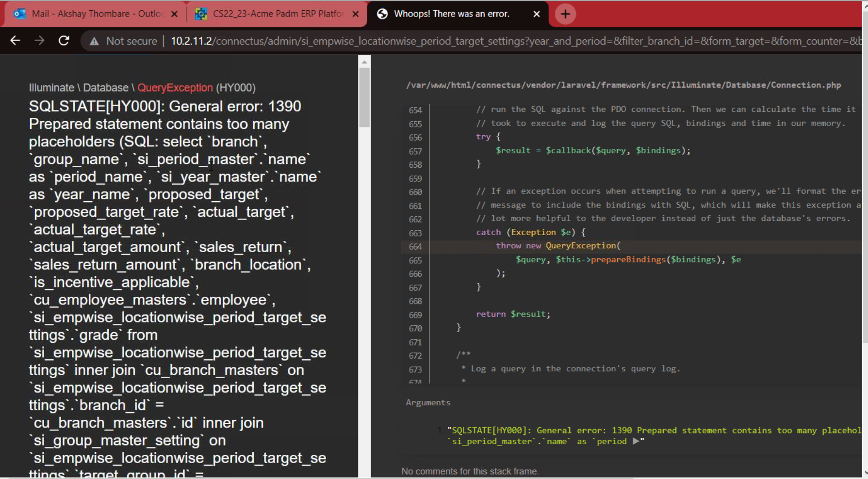
Task: Click the Outlook favicon on Mail tab
Action: click(20, 14)
